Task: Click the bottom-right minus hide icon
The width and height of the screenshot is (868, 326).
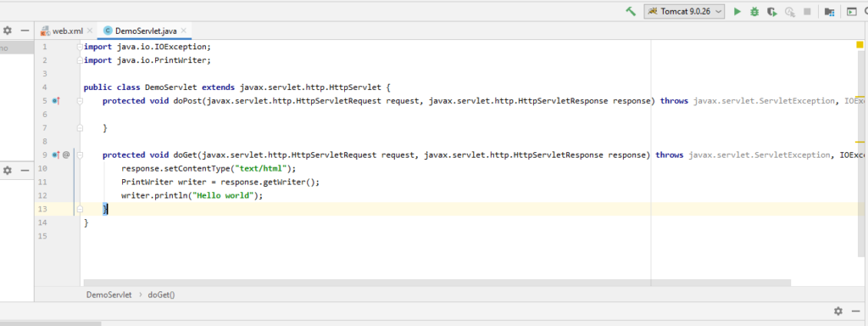Action: (x=855, y=311)
